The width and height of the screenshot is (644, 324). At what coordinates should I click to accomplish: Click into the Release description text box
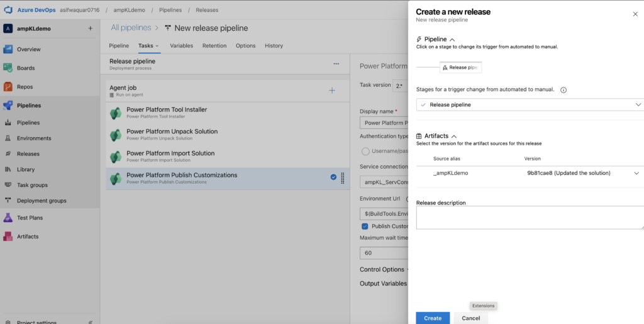[x=530, y=218]
